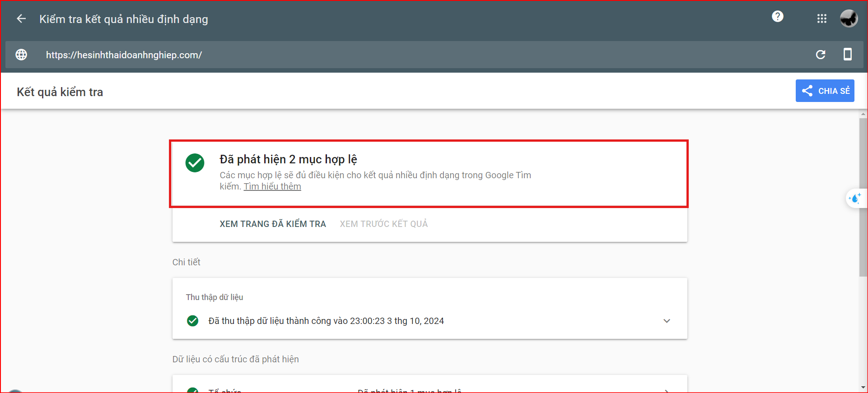Click the scrollbar up arrow
868x393 pixels.
pos(863,115)
